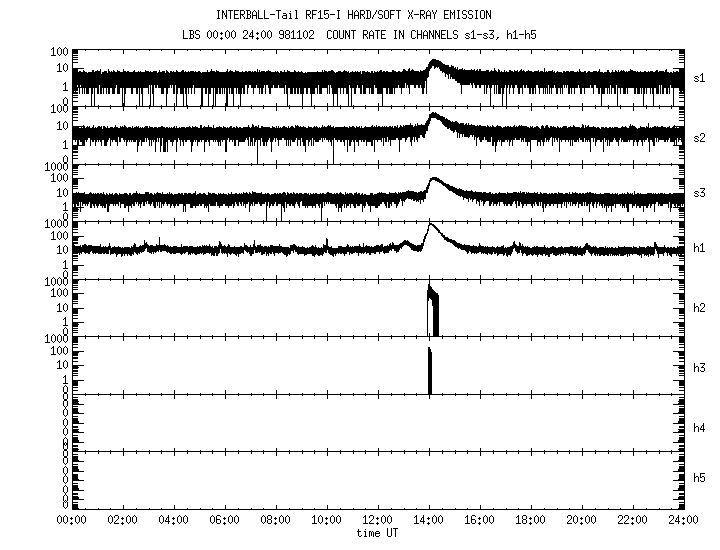Click the h3 channel label
720x550 pixels.
click(x=699, y=367)
